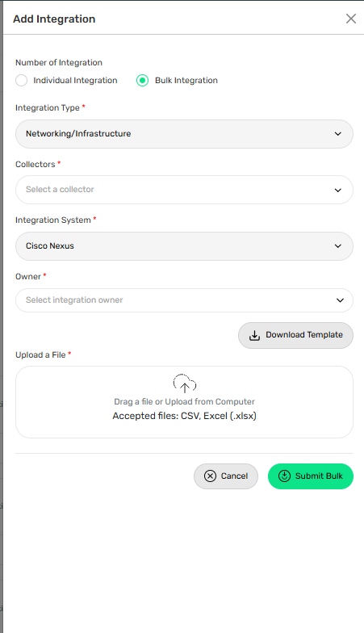Click the Individual Integration label text

76,81
